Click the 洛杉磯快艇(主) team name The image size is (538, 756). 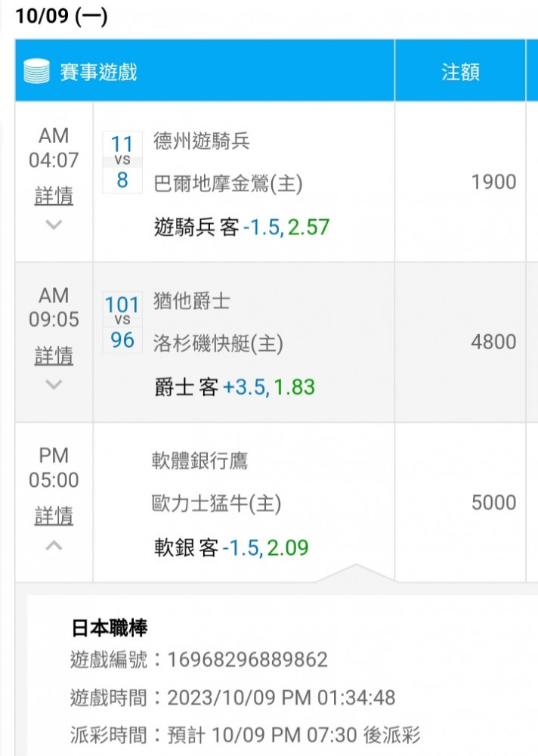[x=218, y=344]
